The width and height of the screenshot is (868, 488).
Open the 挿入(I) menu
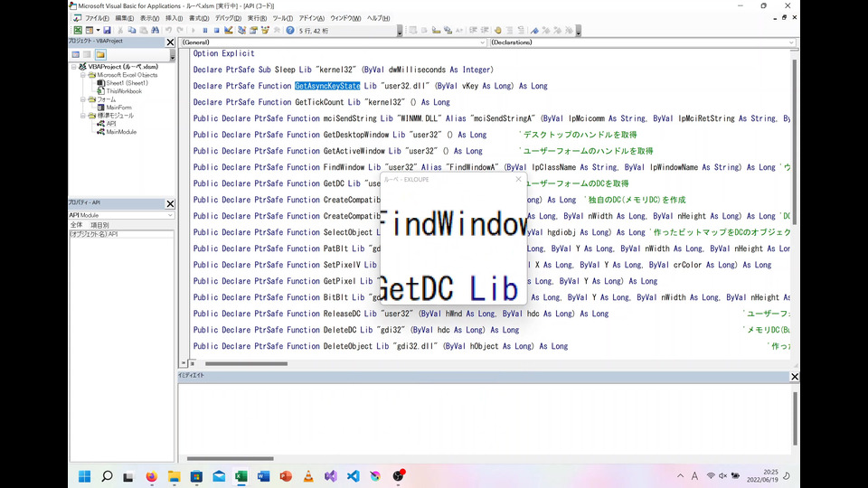pos(174,18)
